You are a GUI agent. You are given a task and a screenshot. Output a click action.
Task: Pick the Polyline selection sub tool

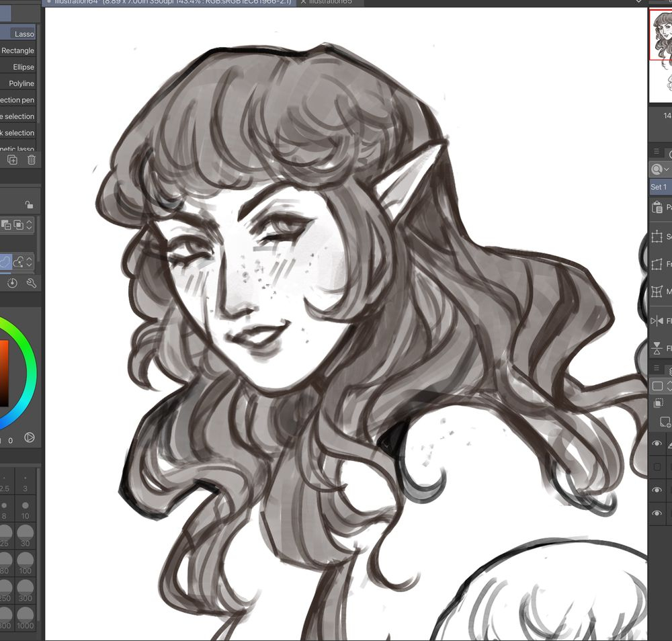pos(21,83)
